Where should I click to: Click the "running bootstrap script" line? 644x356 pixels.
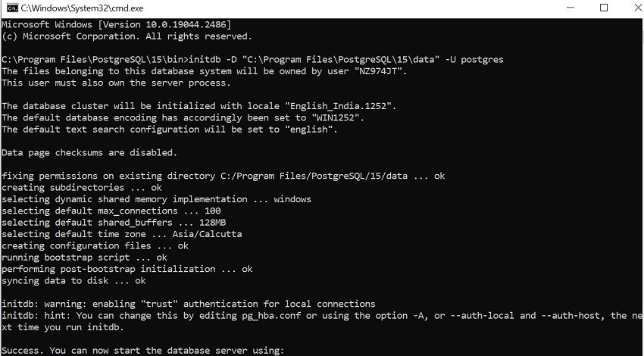(x=84, y=258)
